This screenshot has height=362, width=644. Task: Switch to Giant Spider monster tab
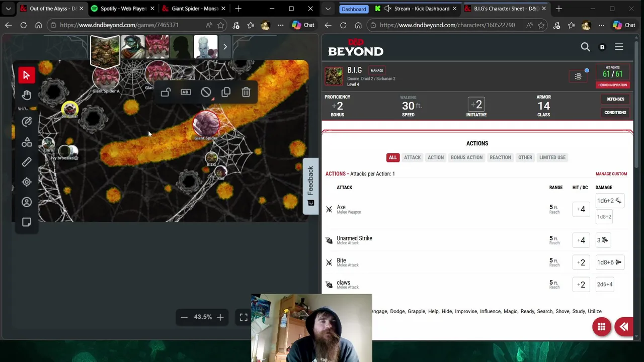(x=194, y=9)
